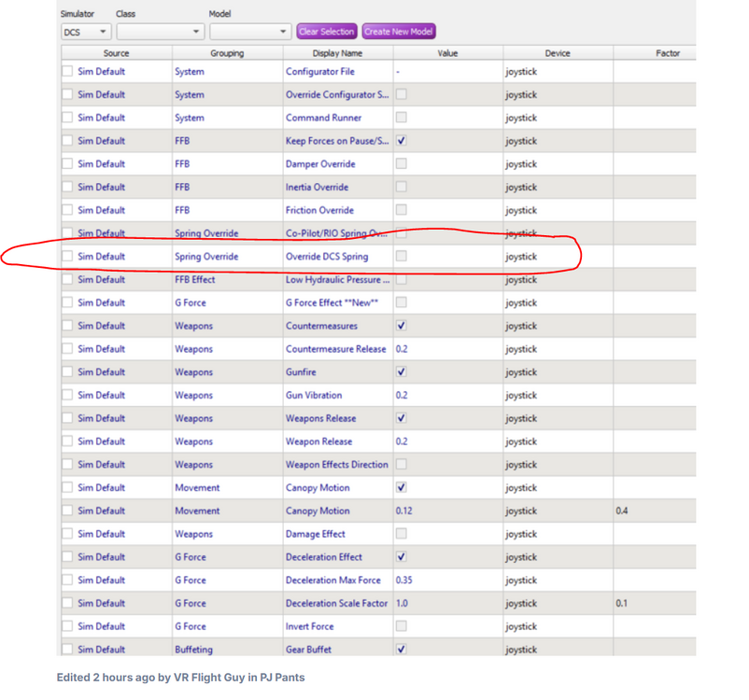This screenshot has height=700, width=749.
Task: Expand the Class dropdown
Action: pyautogui.click(x=160, y=32)
